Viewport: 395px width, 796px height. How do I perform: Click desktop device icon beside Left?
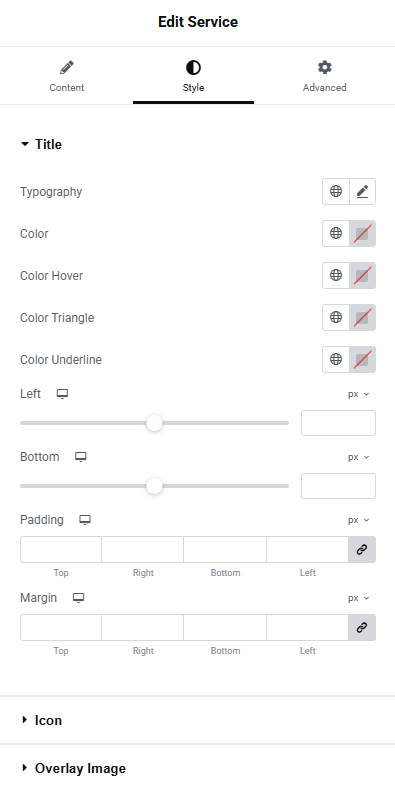[x=62, y=394]
